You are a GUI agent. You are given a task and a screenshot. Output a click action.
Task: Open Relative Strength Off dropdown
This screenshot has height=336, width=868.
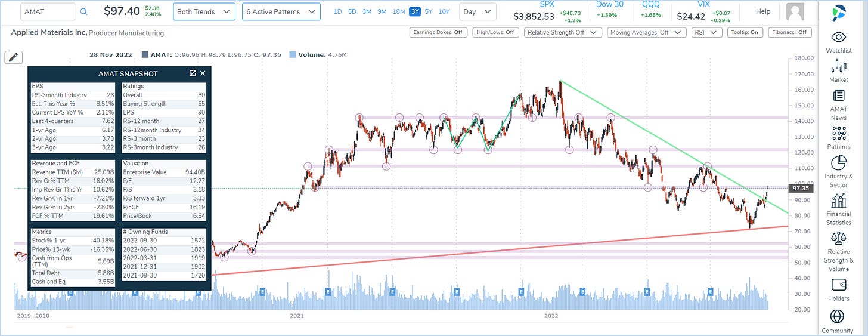(x=563, y=32)
